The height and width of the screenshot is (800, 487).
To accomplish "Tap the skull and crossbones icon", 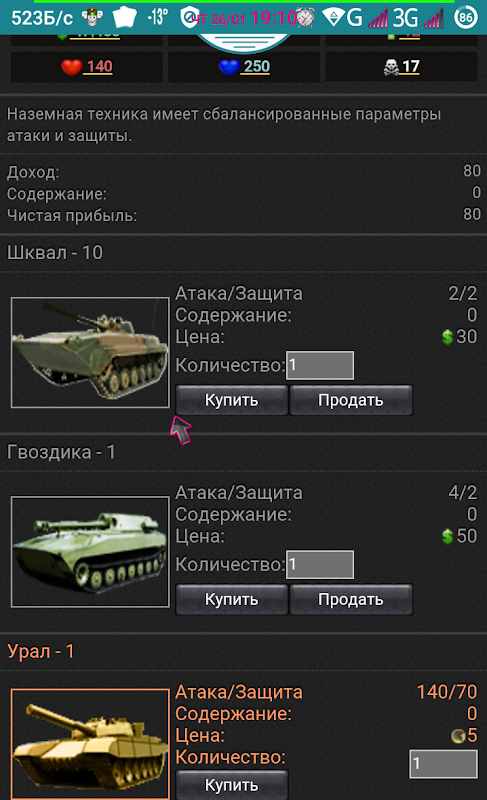I will pyautogui.click(x=391, y=67).
